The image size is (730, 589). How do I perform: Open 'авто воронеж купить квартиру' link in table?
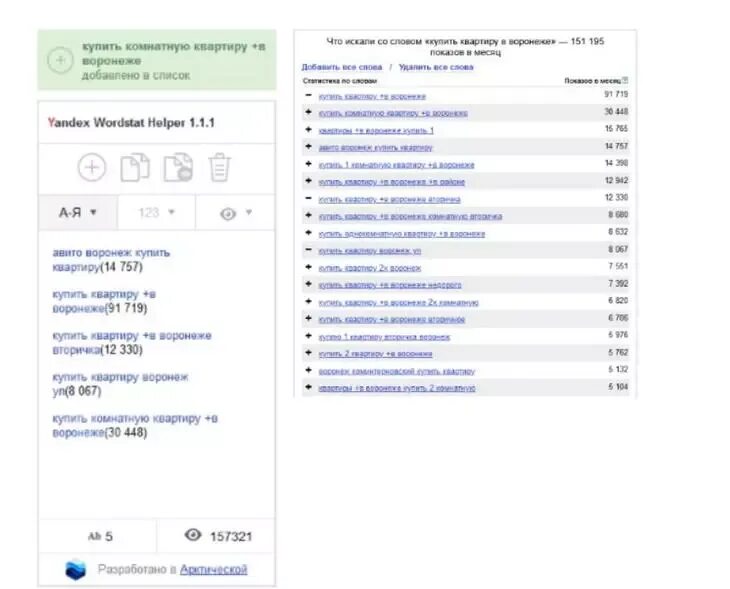click(375, 148)
